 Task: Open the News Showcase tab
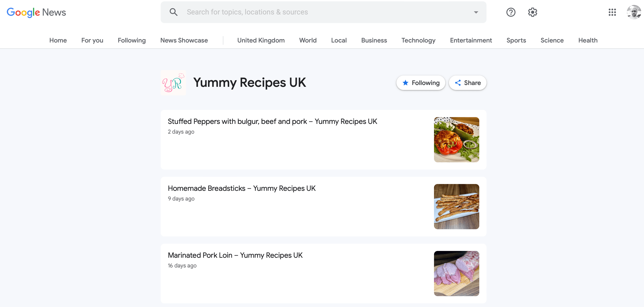click(x=184, y=40)
